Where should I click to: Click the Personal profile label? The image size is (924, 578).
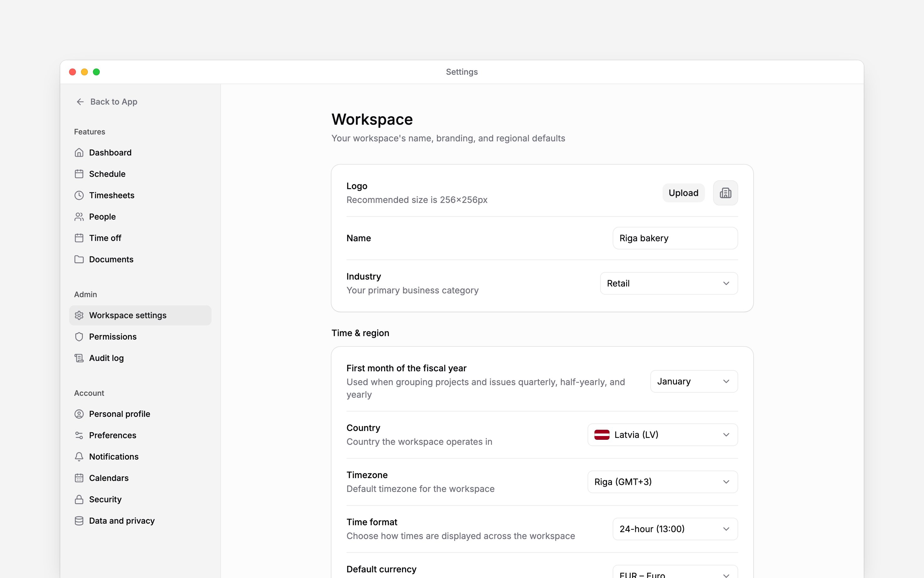tap(120, 414)
